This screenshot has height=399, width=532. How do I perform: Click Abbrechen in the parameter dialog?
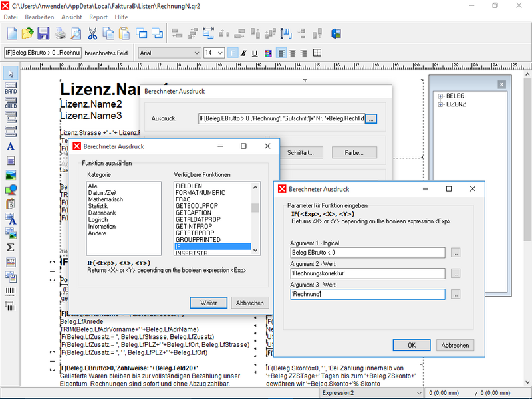coord(455,345)
